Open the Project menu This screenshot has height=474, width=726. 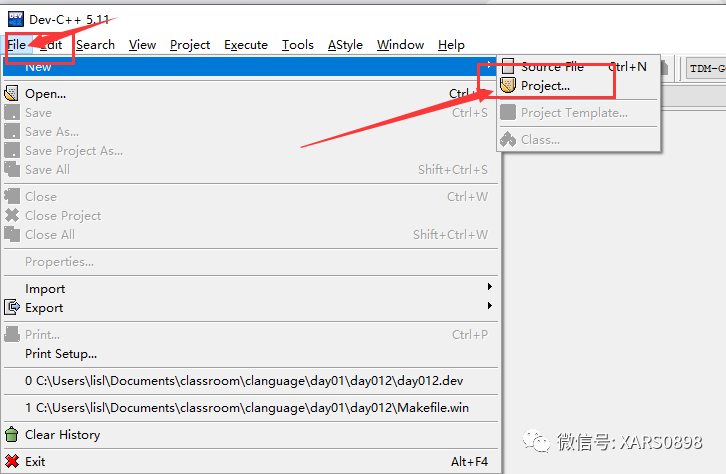(x=190, y=45)
